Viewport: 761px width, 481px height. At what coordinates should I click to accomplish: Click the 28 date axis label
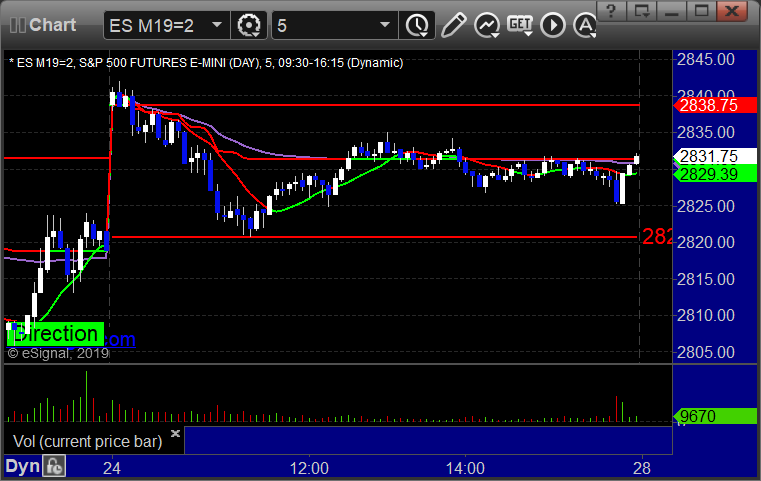[642, 468]
